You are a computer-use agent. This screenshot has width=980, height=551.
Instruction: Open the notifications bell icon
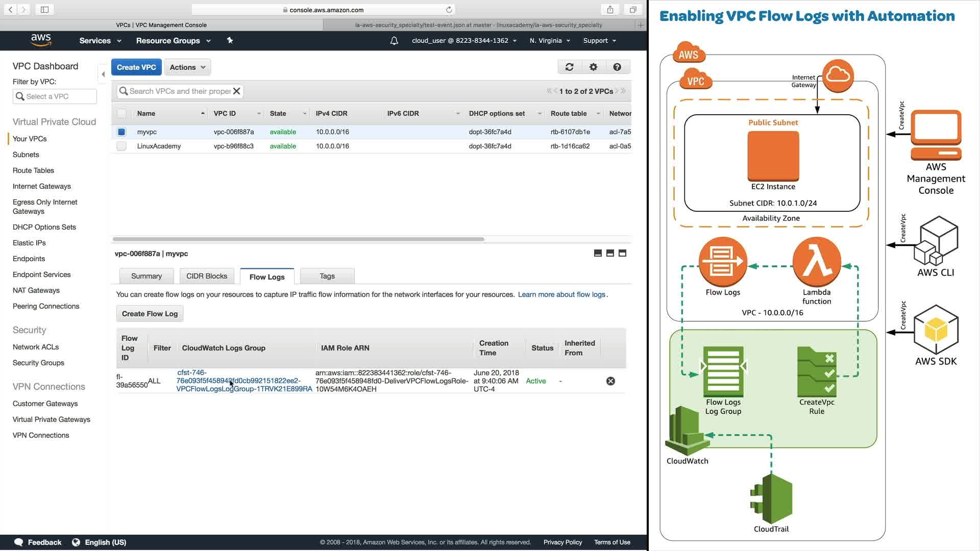[x=394, y=41]
